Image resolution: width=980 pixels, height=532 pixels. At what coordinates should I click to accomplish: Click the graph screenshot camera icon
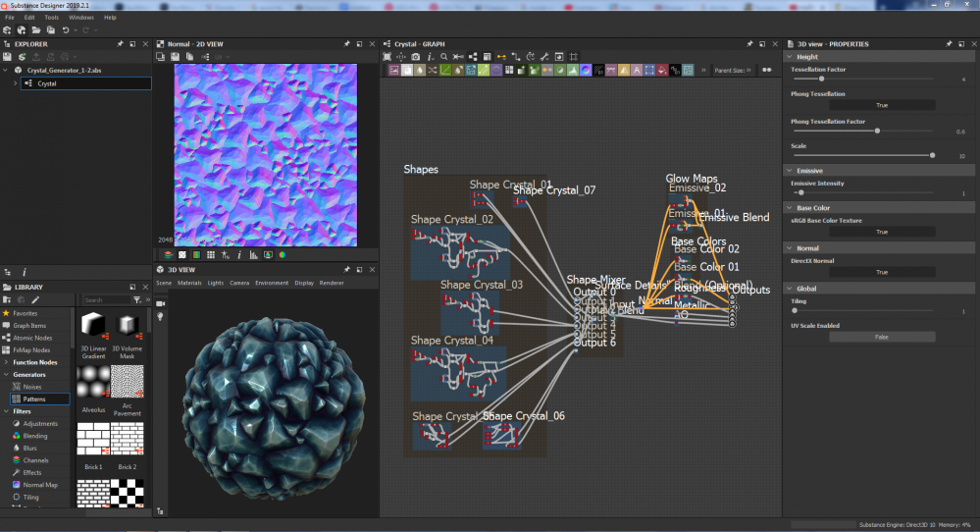tap(417, 56)
